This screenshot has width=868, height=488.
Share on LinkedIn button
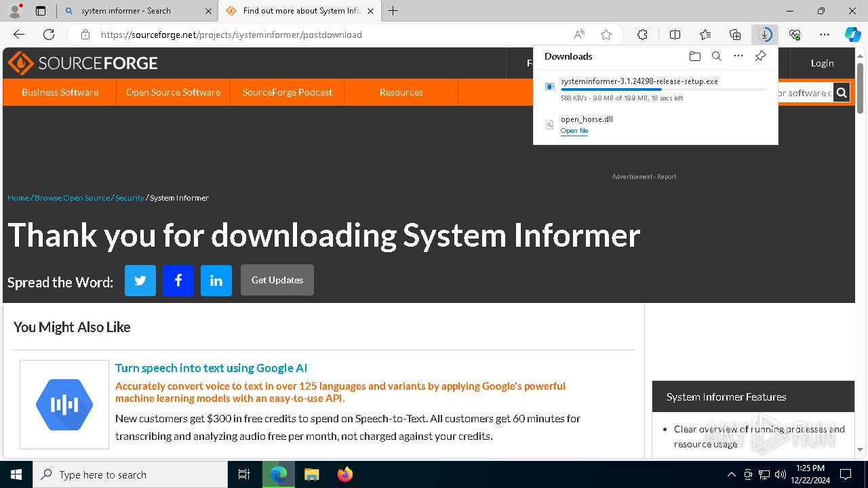tap(216, 281)
